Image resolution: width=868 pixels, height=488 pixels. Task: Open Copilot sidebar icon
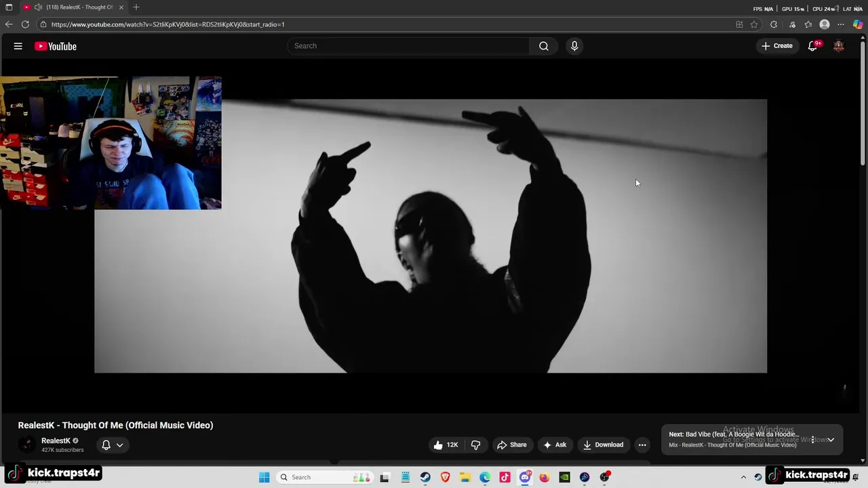coord(858,24)
